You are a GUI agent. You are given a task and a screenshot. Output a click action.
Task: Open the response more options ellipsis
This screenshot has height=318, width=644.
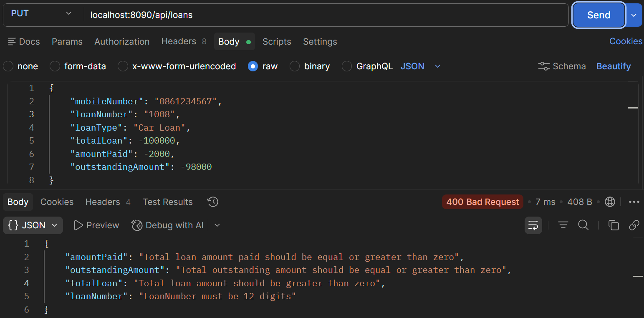(x=634, y=202)
